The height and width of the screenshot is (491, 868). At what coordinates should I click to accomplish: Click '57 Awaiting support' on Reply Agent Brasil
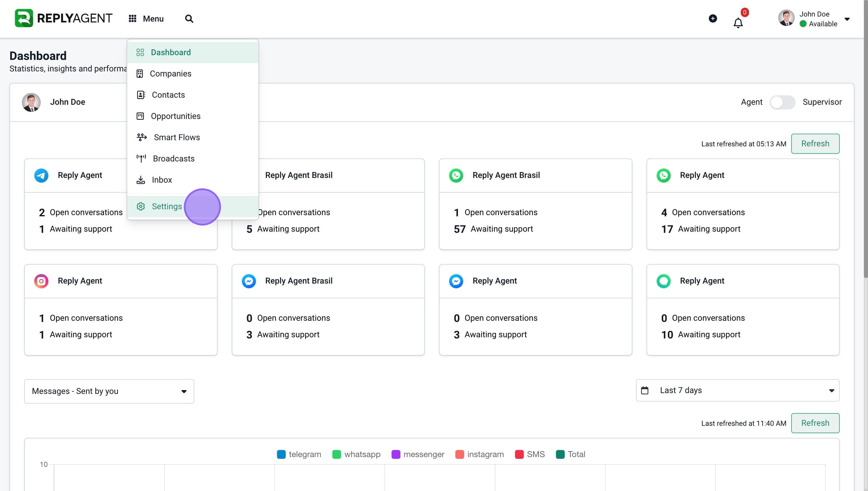[493, 229]
